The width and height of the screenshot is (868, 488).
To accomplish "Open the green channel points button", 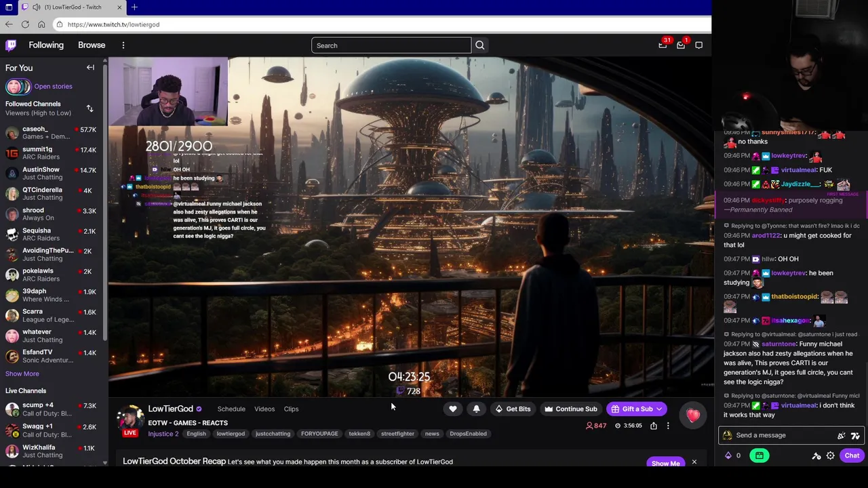I will [759, 455].
